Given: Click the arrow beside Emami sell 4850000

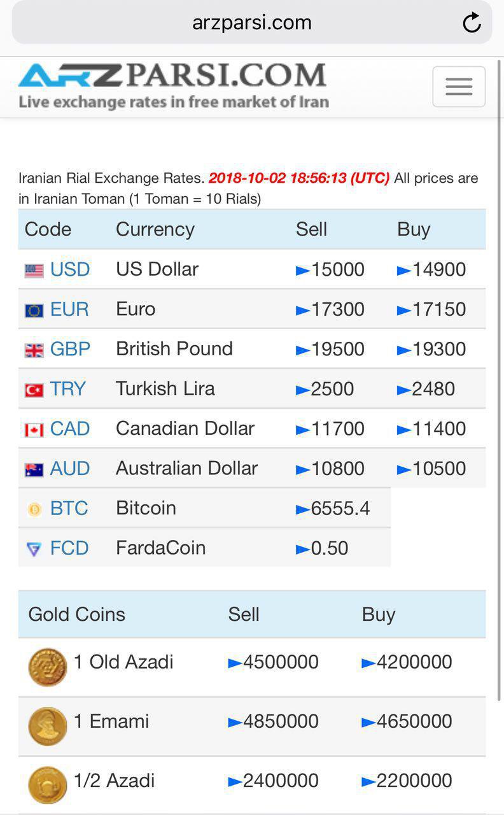Looking at the screenshot, I should [x=235, y=723].
